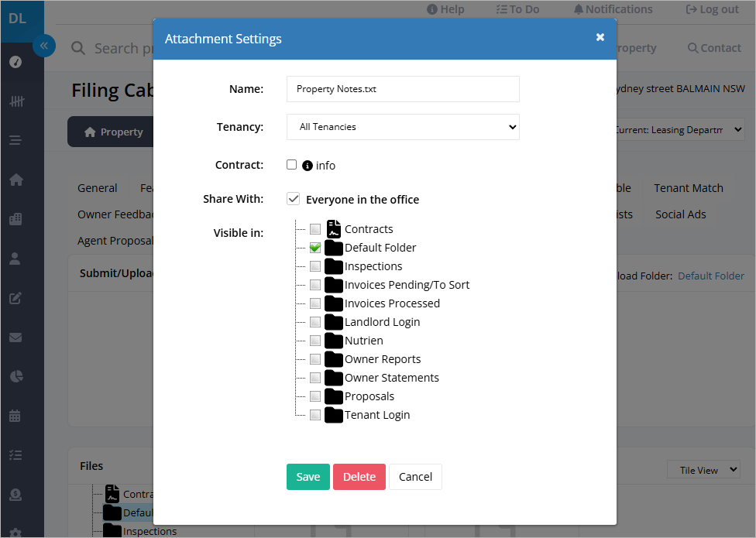
Task: Open the building sidebar icon
Action: pos(15,219)
